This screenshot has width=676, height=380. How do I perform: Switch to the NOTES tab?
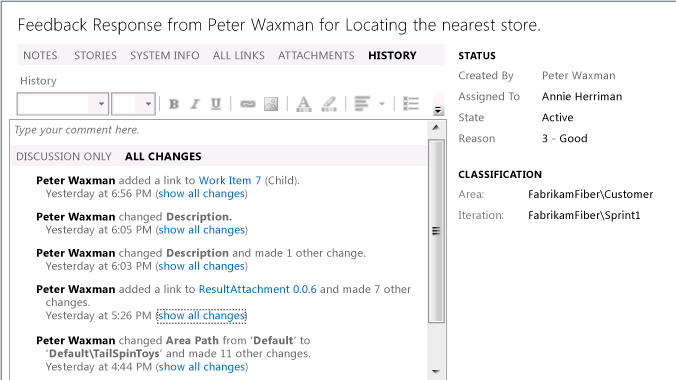click(x=40, y=55)
